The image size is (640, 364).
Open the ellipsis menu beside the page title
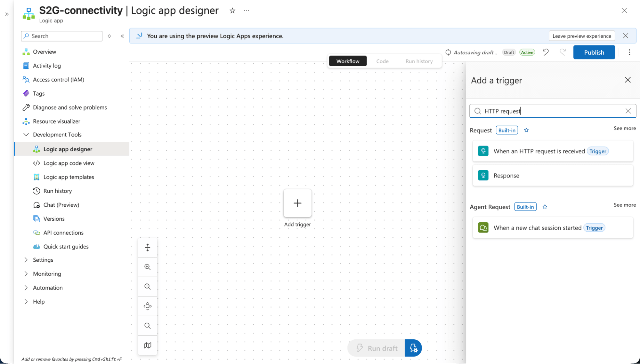[x=246, y=11]
